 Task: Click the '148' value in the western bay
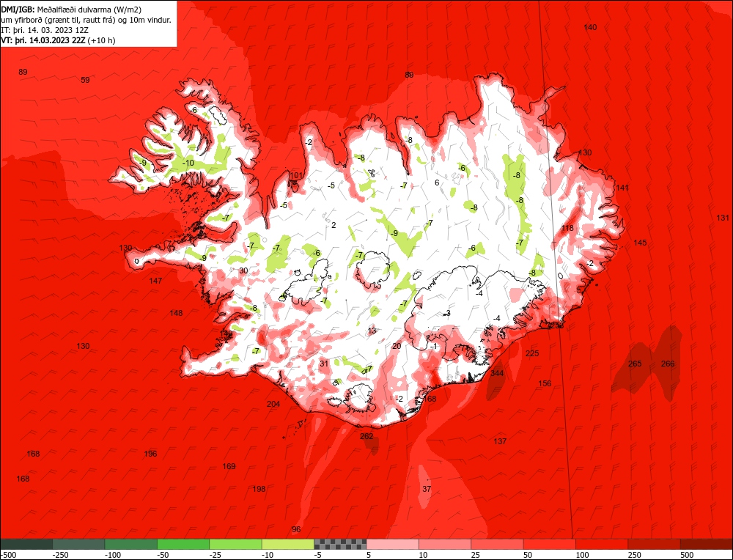pyautogui.click(x=176, y=313)
